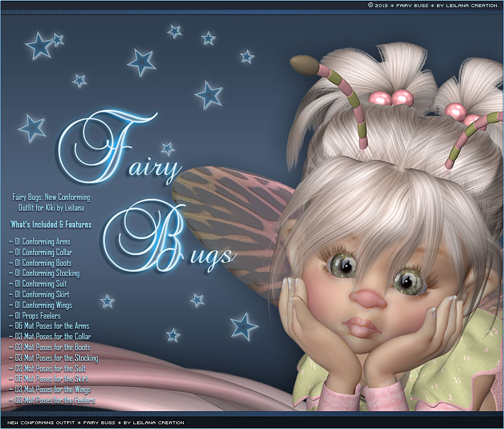Click '06 Mat Poses for the Arms'
Screen dimensions: 504x429
tap(49, 326)
